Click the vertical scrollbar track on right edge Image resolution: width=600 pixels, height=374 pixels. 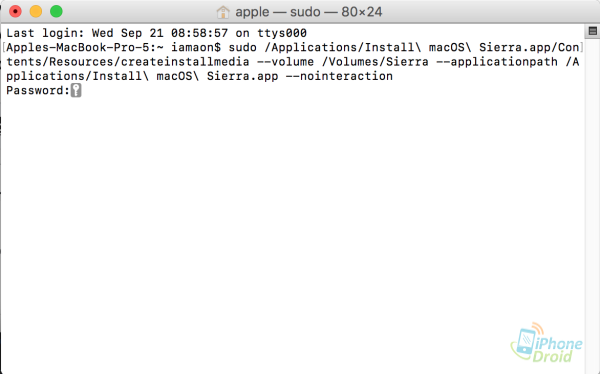coord(592,203)
